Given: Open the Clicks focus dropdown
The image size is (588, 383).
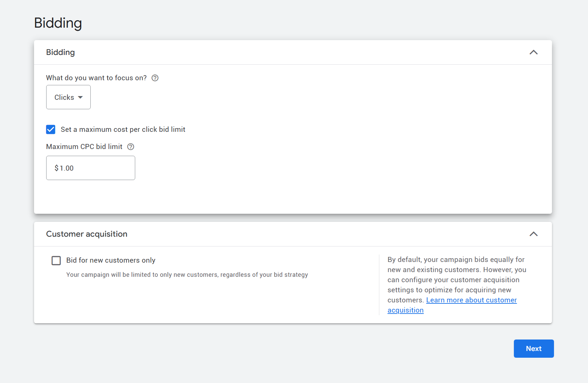Looking at the screenshot, I should pos(68,97).
